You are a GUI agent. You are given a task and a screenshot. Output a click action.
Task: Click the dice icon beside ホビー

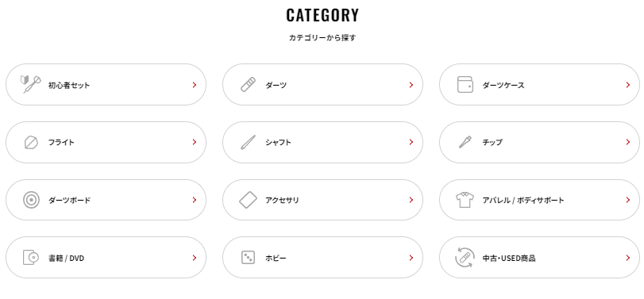(x=248, y=258)
